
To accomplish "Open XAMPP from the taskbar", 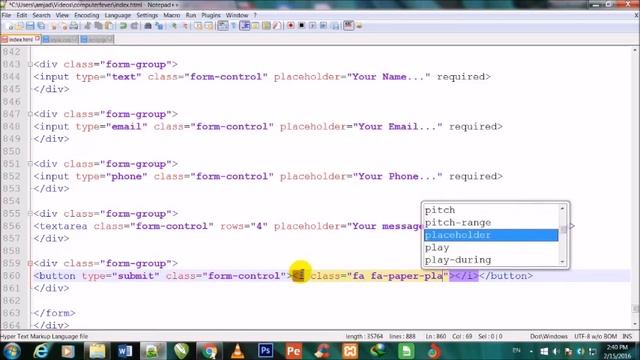I will [350, 351].
